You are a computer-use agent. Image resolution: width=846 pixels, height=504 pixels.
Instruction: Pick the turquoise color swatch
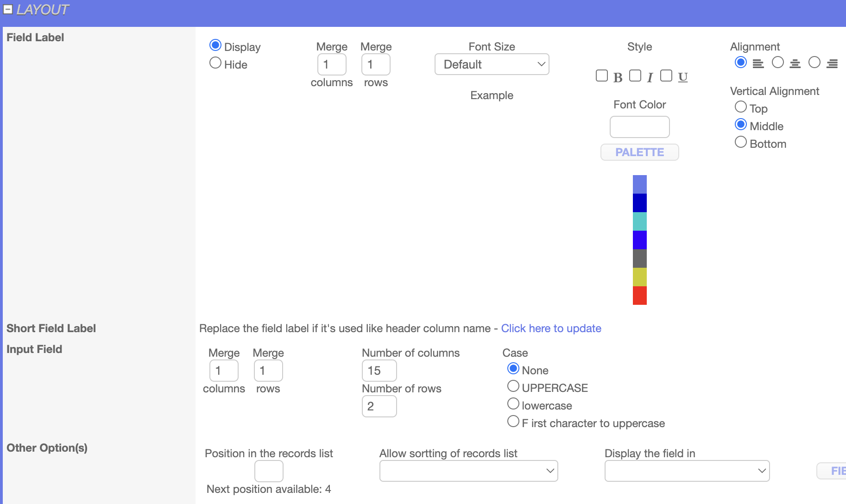pyautogui.click(x=639, y=221)
